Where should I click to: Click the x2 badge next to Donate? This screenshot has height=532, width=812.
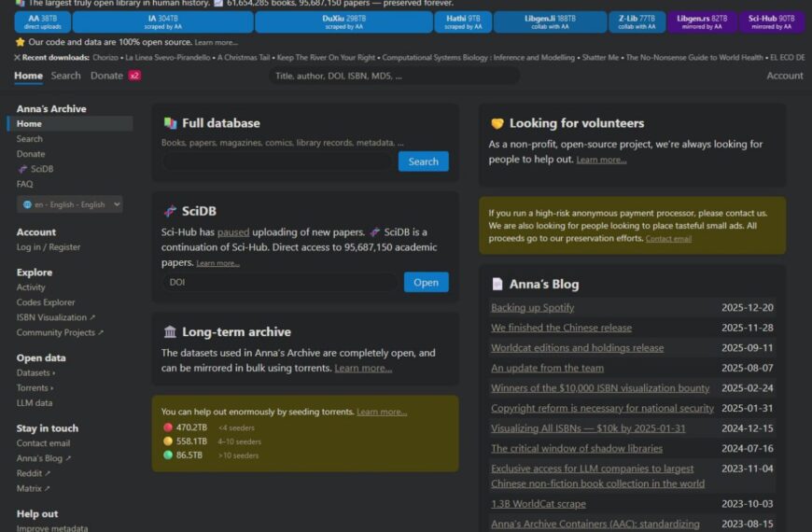pyautogui.click(x=134, y=76)
